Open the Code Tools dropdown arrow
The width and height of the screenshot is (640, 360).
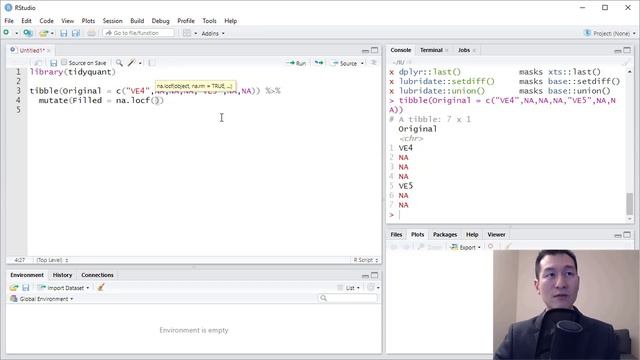pyautogui.click(x=140, y=63)
